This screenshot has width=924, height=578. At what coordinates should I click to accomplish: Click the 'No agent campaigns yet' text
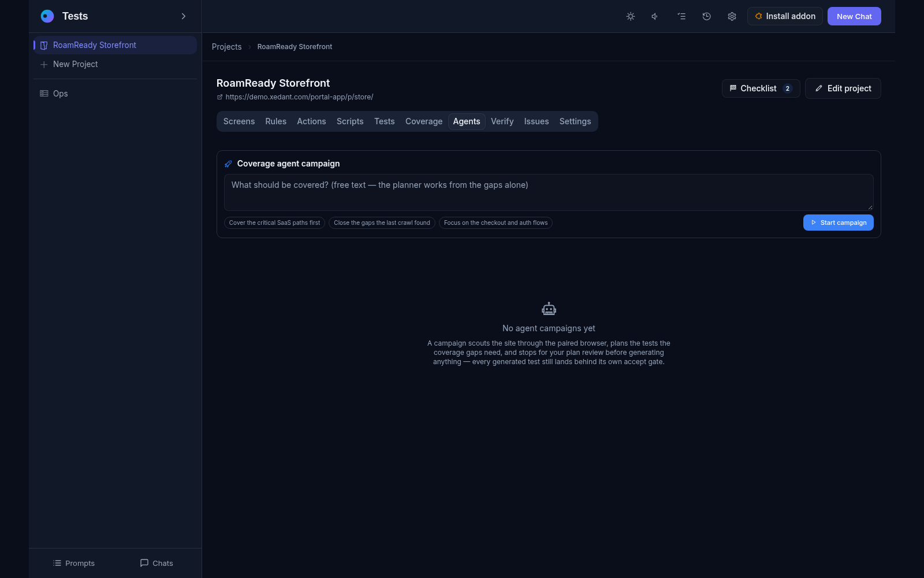(x=549, y=328)
